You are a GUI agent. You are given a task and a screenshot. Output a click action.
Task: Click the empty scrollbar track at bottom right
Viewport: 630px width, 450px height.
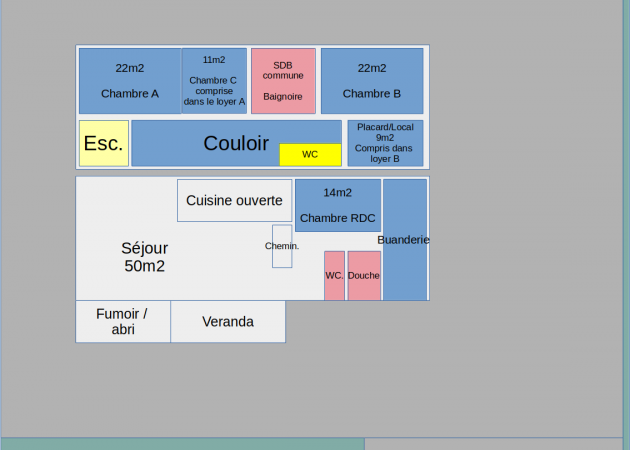tap(495, 444)
